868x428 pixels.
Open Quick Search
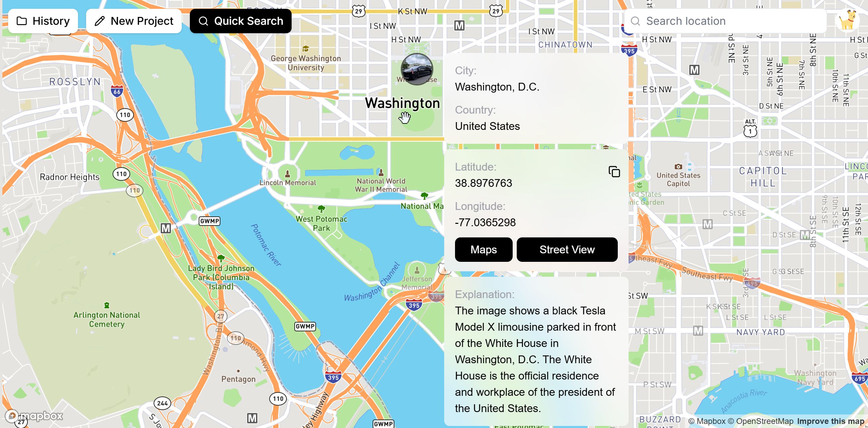241,21
